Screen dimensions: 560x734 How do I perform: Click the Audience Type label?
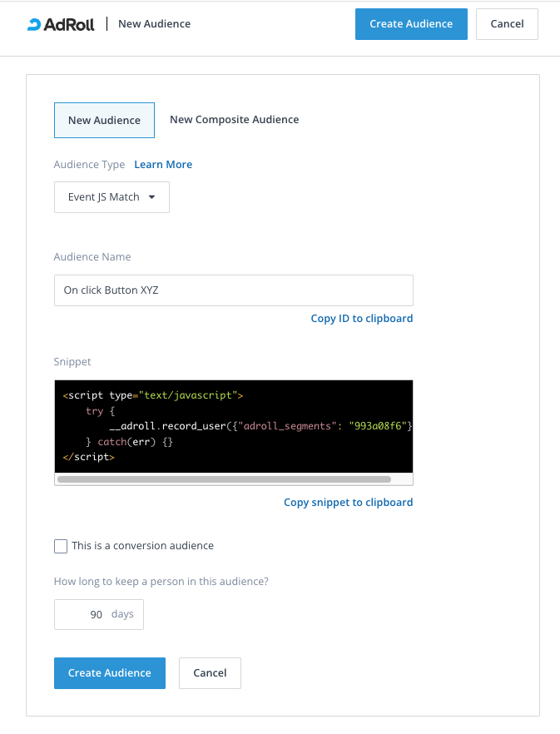click(x=89, y=165)
